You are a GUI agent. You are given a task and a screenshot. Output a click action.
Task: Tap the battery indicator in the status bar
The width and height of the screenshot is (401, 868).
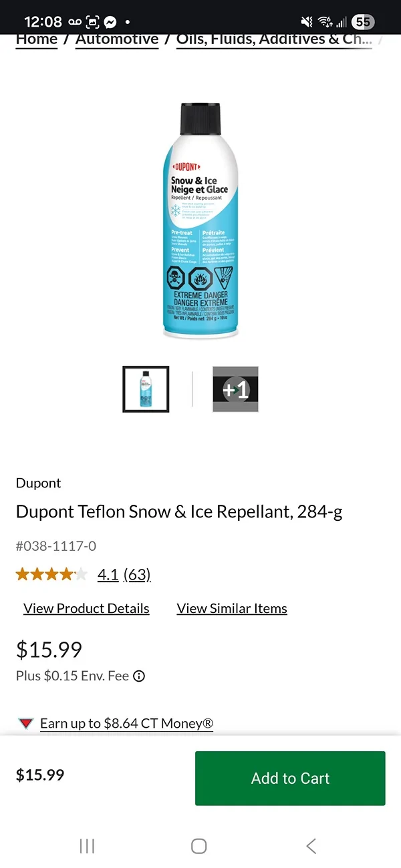pyautogui.click(x=362, y=22)
